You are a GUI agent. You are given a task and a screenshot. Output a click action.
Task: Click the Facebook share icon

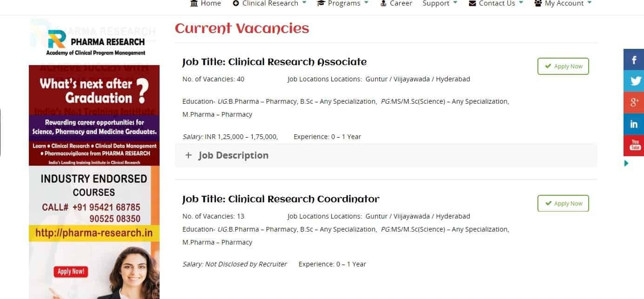pos(634,60)
